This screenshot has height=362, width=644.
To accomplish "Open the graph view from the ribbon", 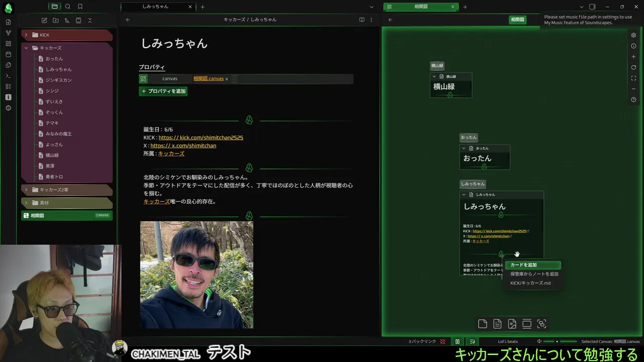I will (8, 33).
